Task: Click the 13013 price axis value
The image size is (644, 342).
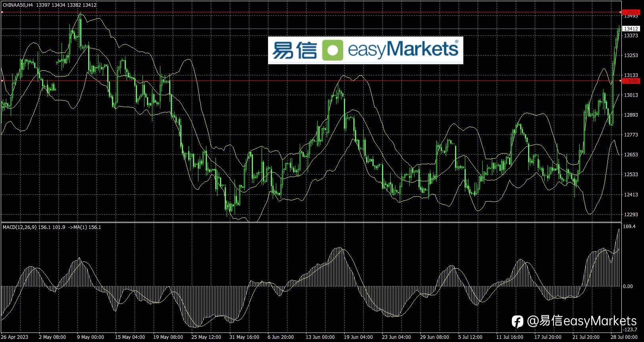Action: [x=631, y=95]
